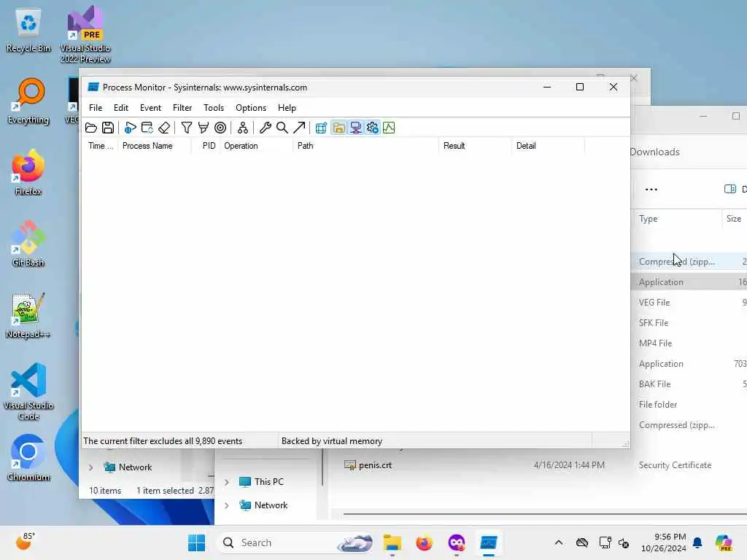The image size is (747, 560).
Task: Click the 4/16/2024 1:44 PM date cell
Action: [x=569, y=465]
